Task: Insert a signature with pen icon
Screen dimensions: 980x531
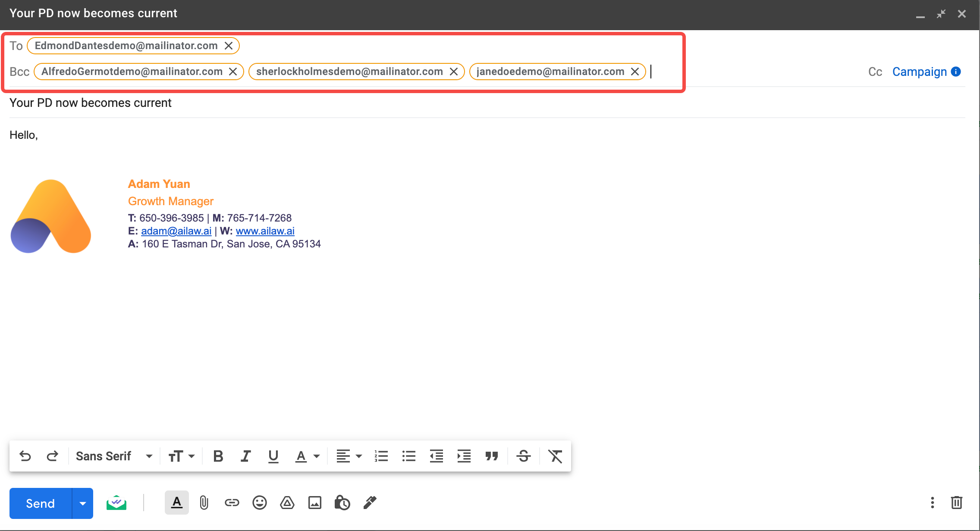Action: point(370,503)
